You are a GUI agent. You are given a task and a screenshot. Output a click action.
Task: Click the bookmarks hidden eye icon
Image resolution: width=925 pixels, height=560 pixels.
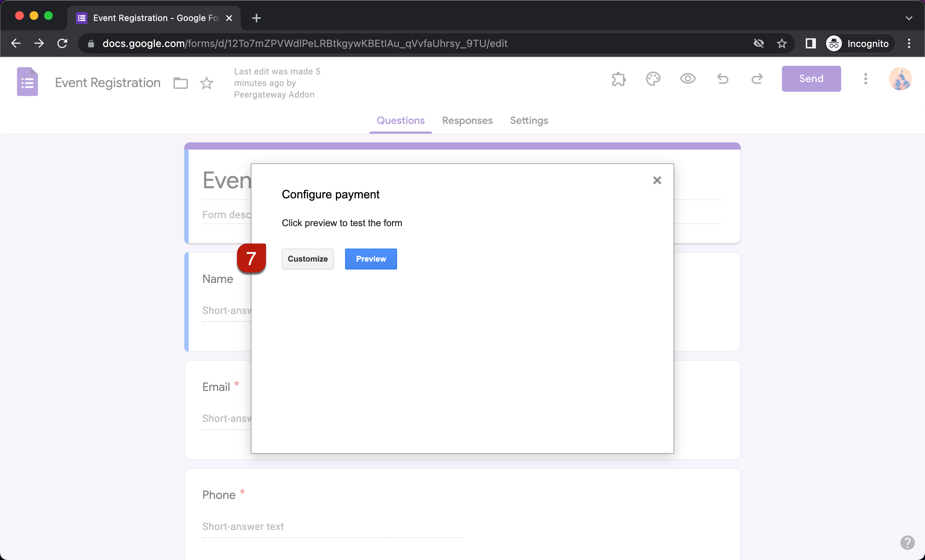tap(759, 43)
